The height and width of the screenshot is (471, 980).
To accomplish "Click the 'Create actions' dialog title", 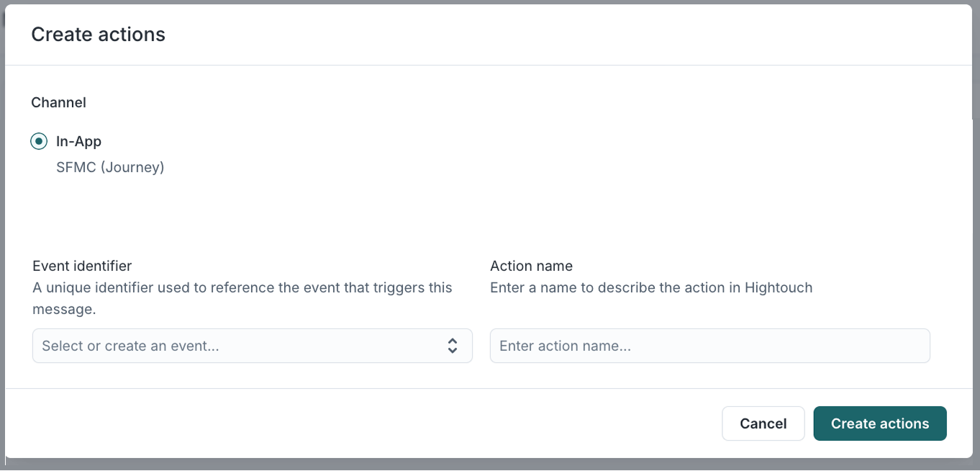I will coord(98,34).
